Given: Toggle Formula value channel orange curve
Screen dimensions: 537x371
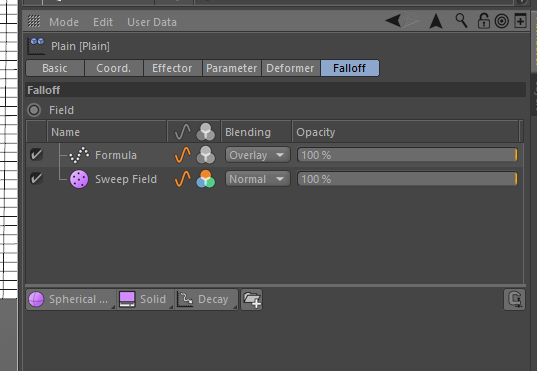Looking at the screenshot, I should click(x=183, y=154).
